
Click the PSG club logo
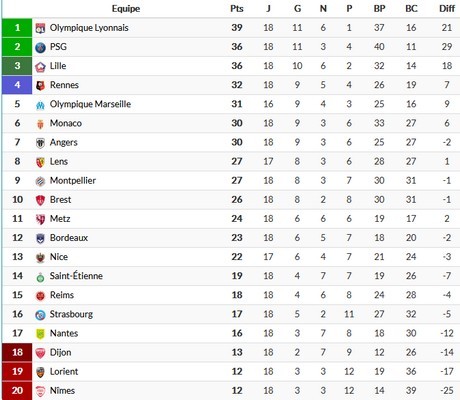coord(40,48)
